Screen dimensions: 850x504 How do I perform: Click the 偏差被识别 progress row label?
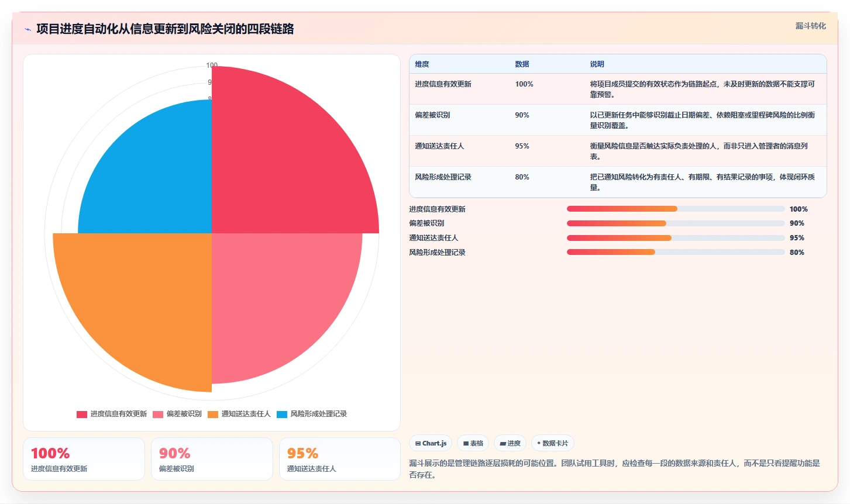[x=426, y=223]
